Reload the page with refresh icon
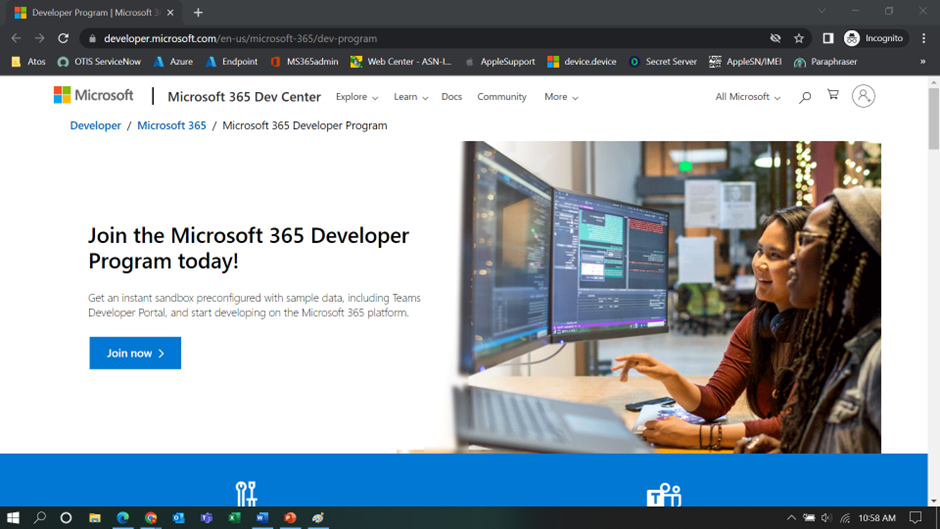Screen dimensions: 940x529 click(63, 38)
